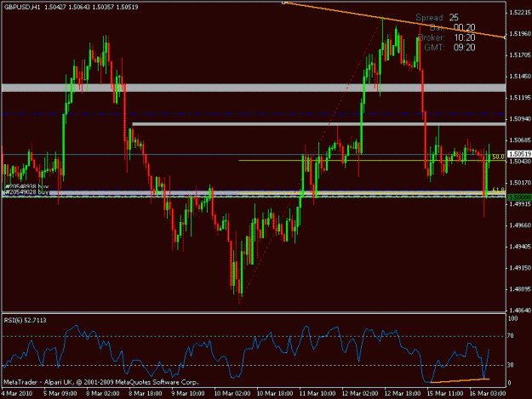The width and height of the screenshot is (532, 399).
Task: Click the 16 Mar 03:00 time label
Action: [x=487, y=394]
